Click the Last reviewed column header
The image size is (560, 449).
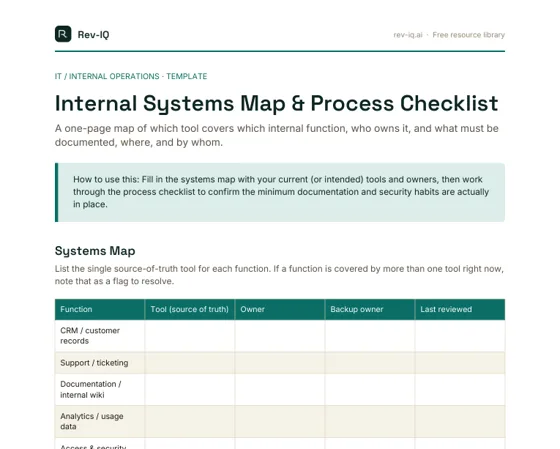click(x=460, y=309)
